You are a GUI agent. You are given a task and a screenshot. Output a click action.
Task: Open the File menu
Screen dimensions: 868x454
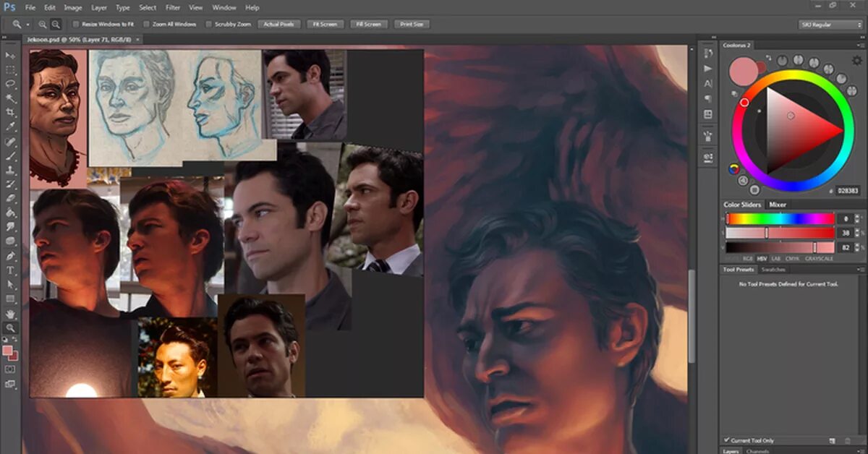30,7
